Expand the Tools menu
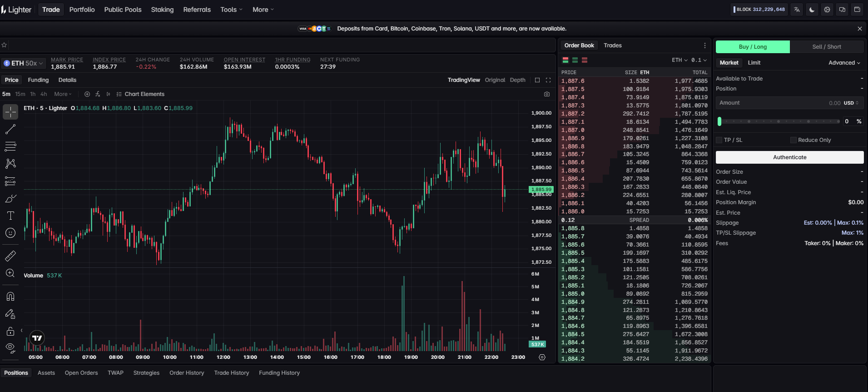 231,10
